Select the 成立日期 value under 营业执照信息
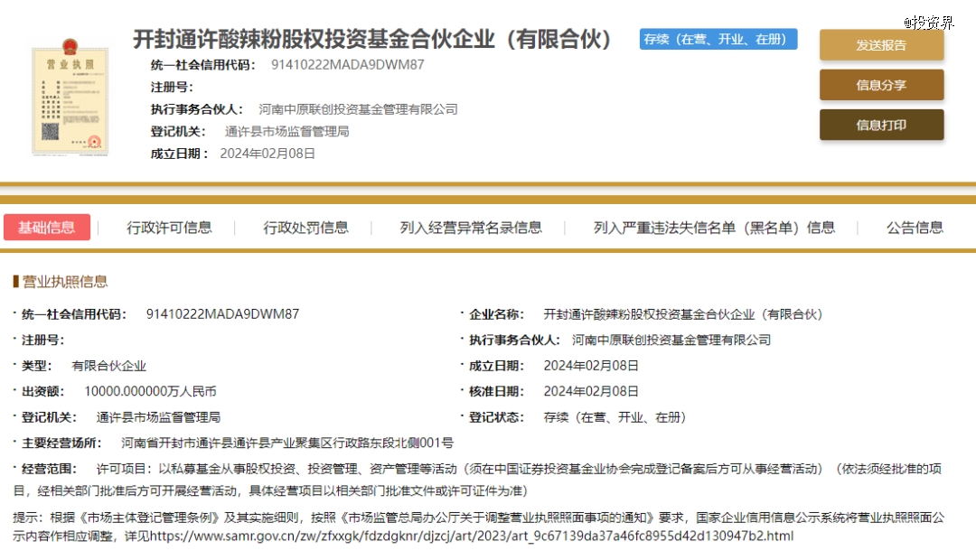976x560 pixels. (591, 366)
